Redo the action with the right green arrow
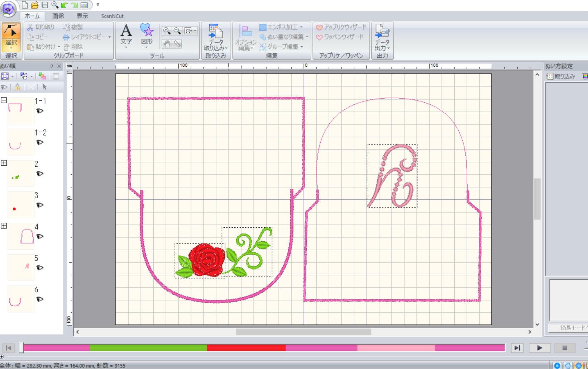This screenshot has width=588, height=369. click(74, 5)
